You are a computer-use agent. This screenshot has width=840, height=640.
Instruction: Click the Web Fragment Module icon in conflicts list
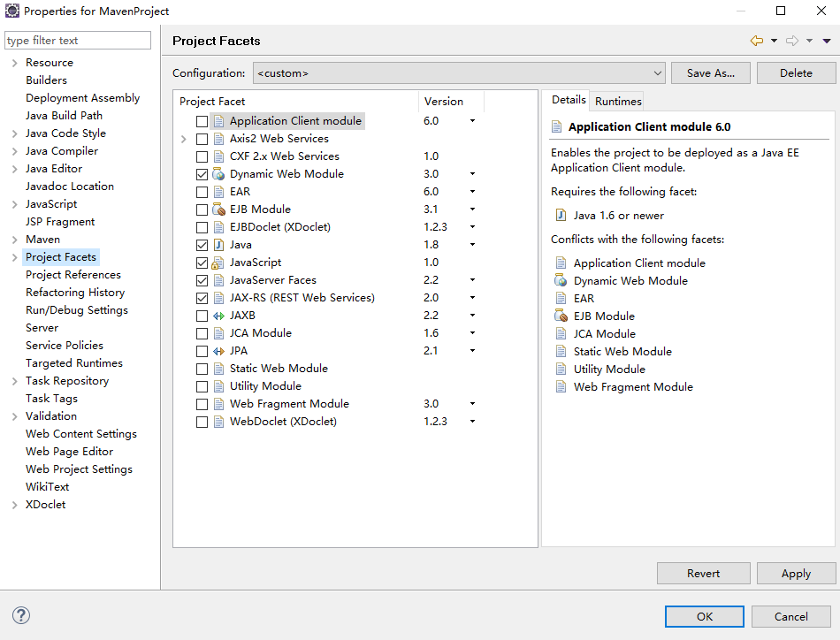pos(561,386)
